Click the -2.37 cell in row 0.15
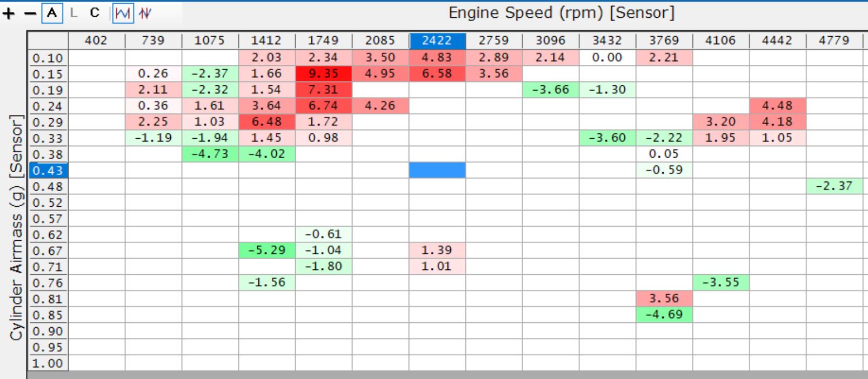Image resolution: width=868 pixels, height=379 pixels. click(x=210, y=74)
